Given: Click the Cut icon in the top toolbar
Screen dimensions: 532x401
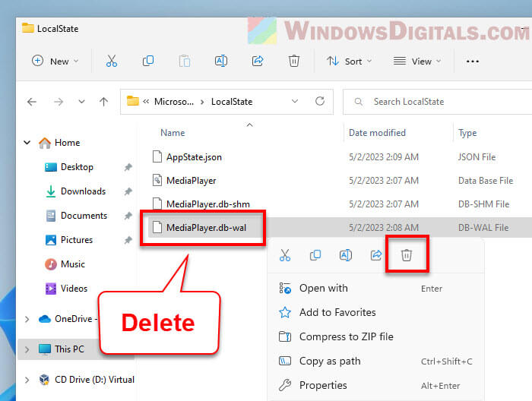Looking at the screenshot, I should pyautogui.click(x=112, y=61).
